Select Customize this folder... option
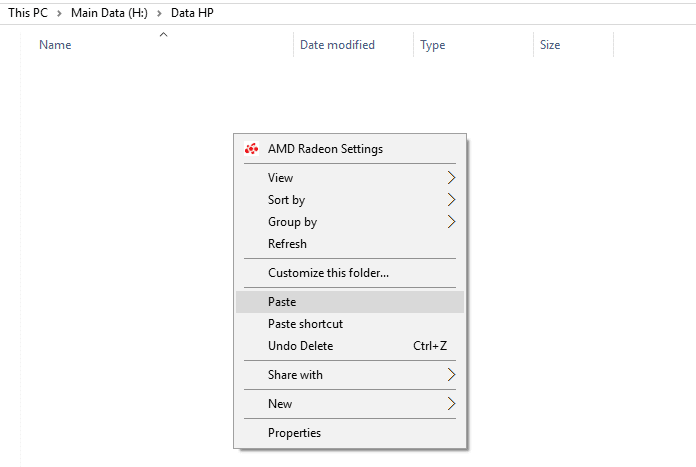 350,273
